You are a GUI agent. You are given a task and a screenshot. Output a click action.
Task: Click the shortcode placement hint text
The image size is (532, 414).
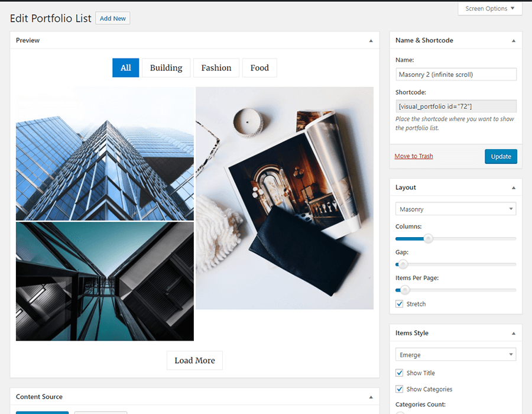[x=455, y=124]
